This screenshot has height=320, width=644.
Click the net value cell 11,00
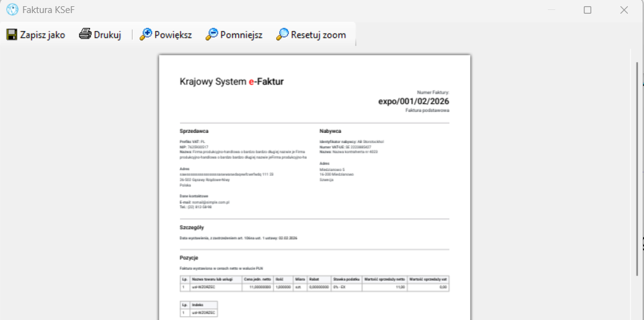pyautogui.click(x=385, y=287)
